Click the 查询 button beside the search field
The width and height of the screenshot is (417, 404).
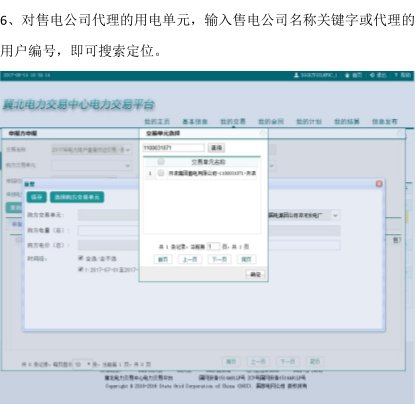[x=216, y=148]
